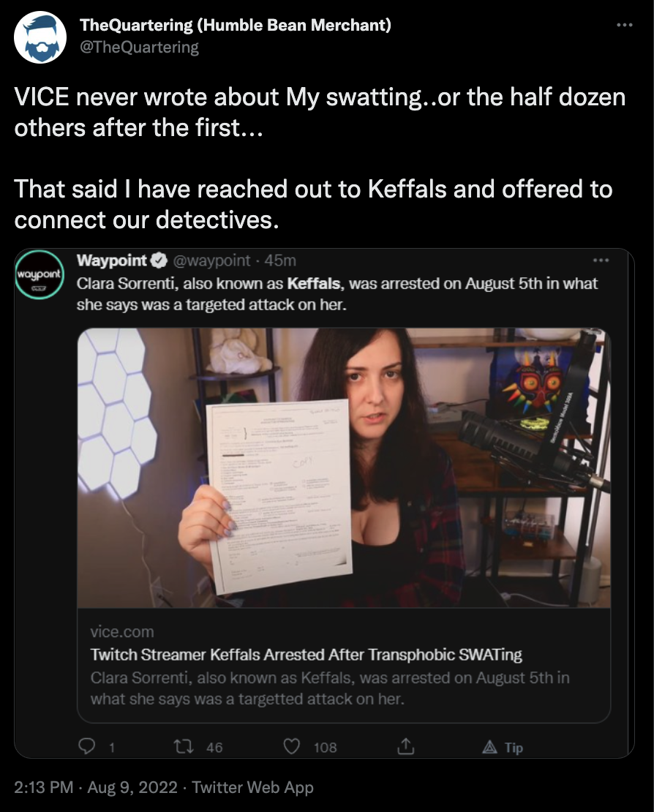
Task: Click the Tip triangle icon
Action: point(489,747)
